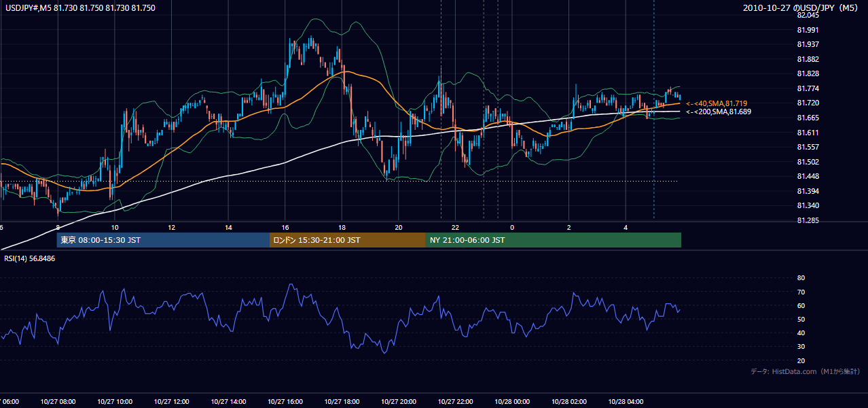Click the 82.045 price axis label

(x=809, y=15)
